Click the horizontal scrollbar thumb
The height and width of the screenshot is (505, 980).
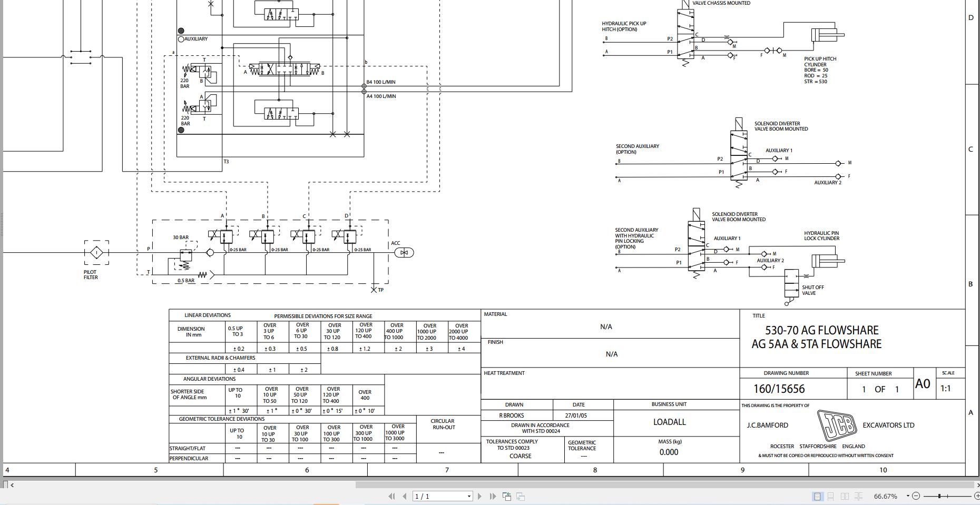tap(665, 485)
